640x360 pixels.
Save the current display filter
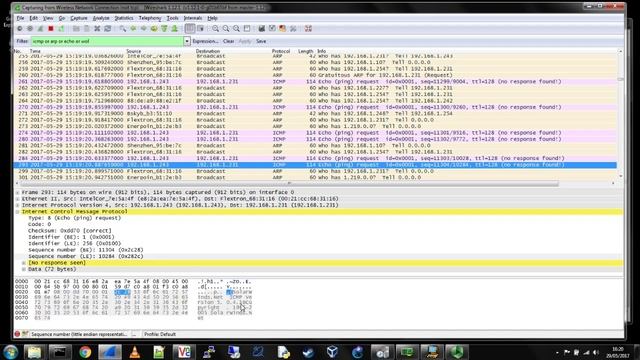(261, 41)
